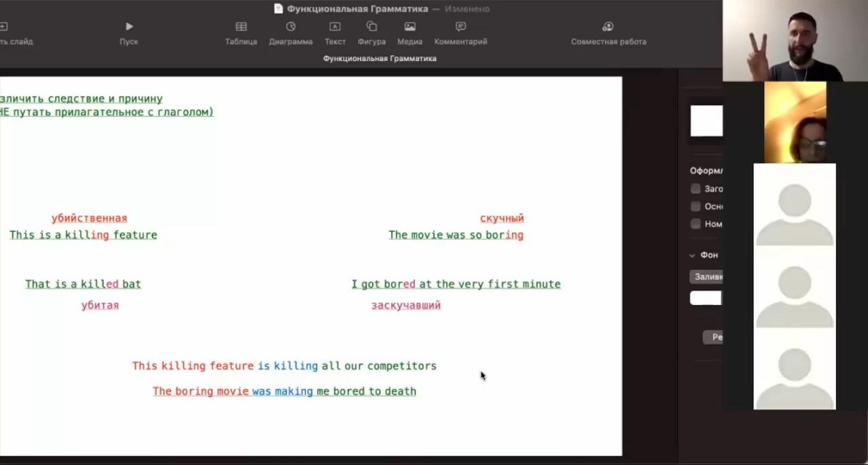
Task: Select the Функциональная Грамматика document tab
Action: tap(380, 59)
